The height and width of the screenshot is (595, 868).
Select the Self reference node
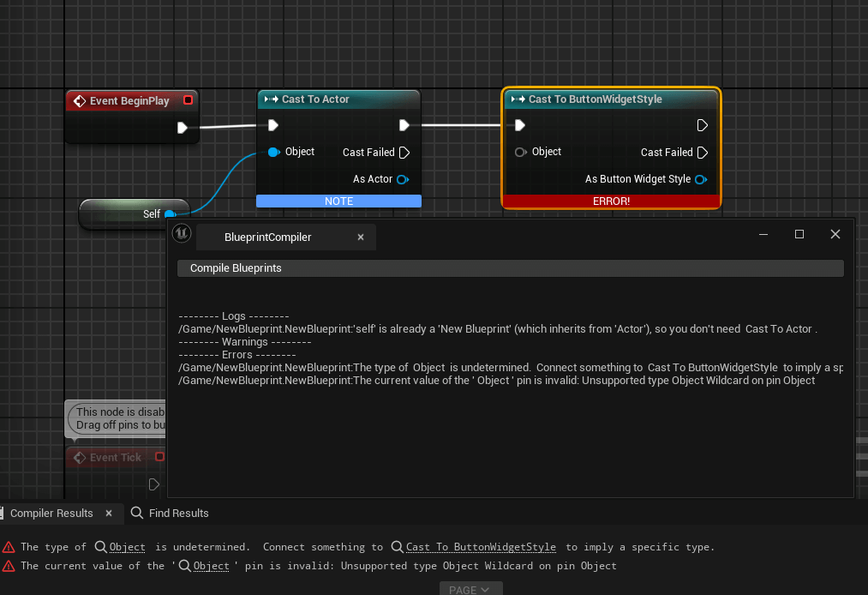point(135,213)
